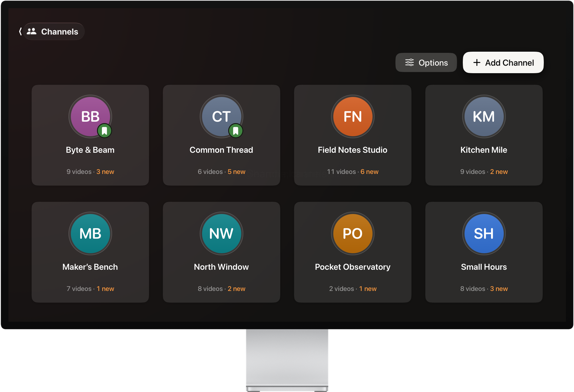The image size is (574, 392).
Task: Click '2 new' under Kitchen Mile
Action: [x=499, y=172]
